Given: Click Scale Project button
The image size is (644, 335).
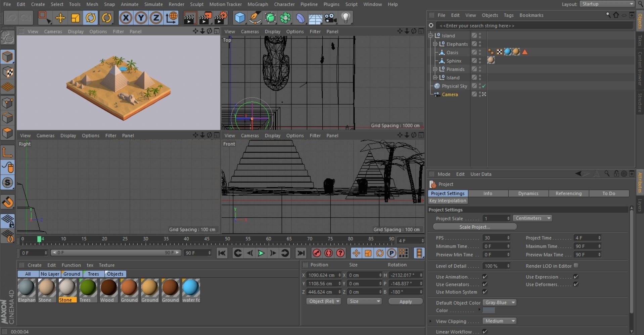Looking at the screenshot, I should (475, 227).
